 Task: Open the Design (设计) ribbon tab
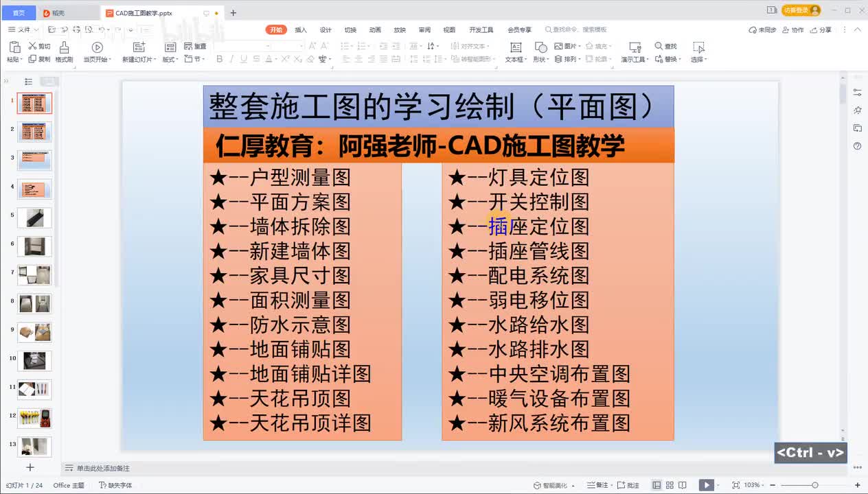click(x=325, y=30)
